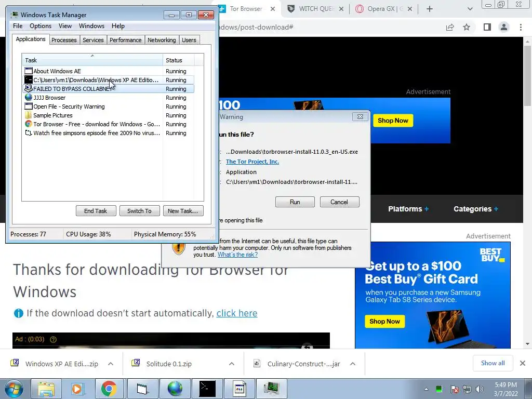Switch to the command prompt taskbar icon
The height and width of the screenshot is (399, 532).
[x=207, y=389]
